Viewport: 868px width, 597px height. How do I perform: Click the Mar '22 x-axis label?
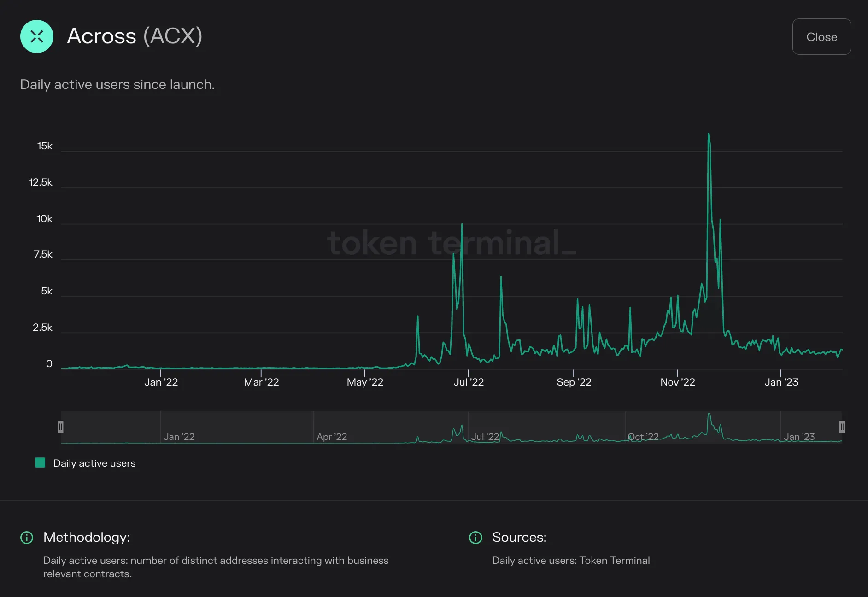click(x=261, y=382)
